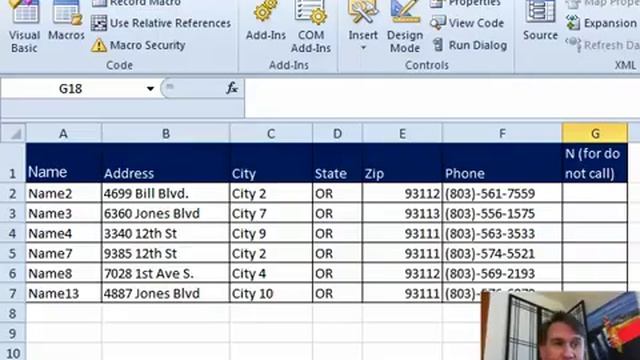Click the State header cell

(x=337, y=163)
